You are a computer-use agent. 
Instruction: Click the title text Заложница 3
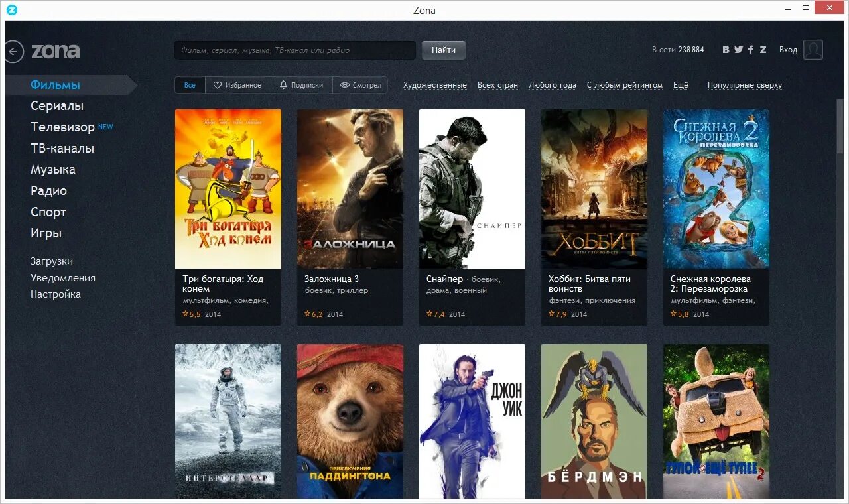[x=332, y=279]
